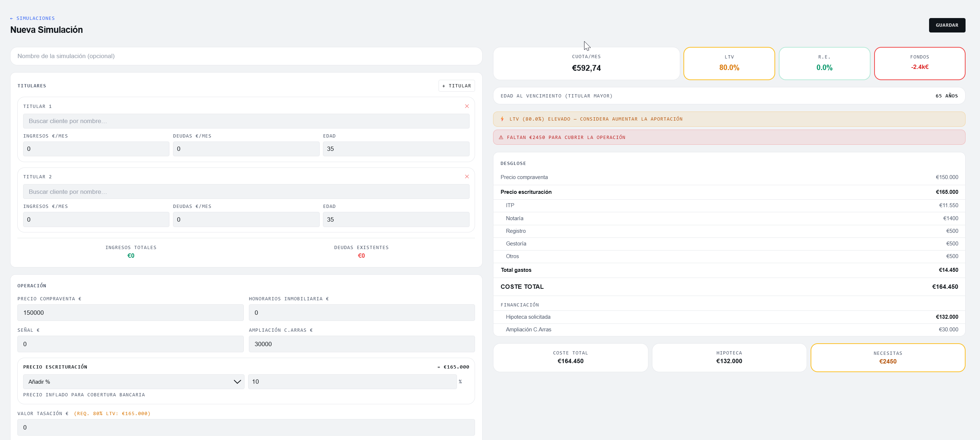Click Titular 1 client search field
The image size is (980, 440).
pos(246,121)
